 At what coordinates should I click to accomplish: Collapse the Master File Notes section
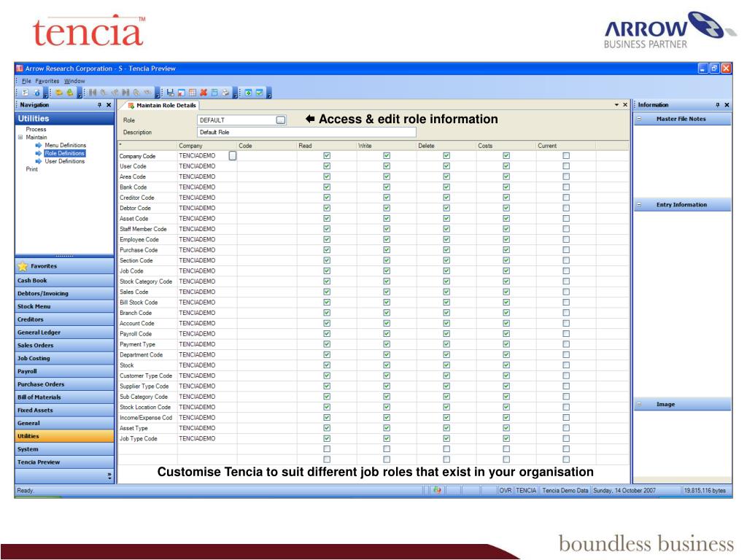(639, 119)
